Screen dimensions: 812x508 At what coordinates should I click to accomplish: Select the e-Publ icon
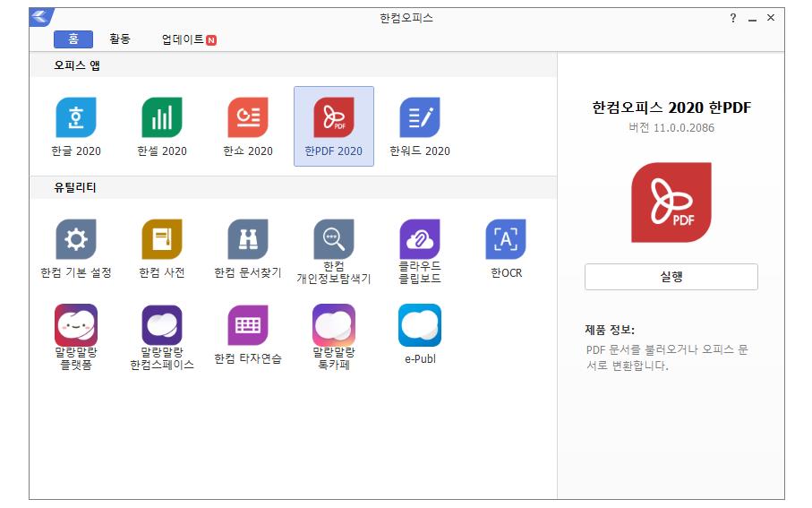coord(420,325)
